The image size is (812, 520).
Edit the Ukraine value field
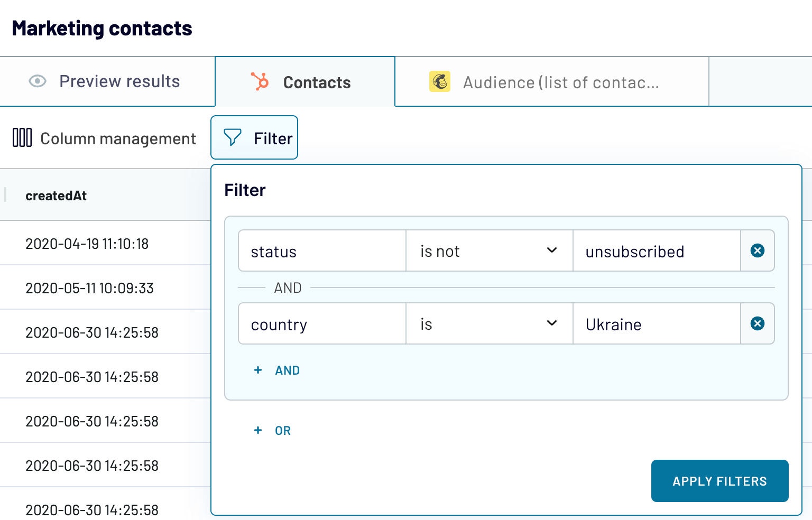[656, 324]
